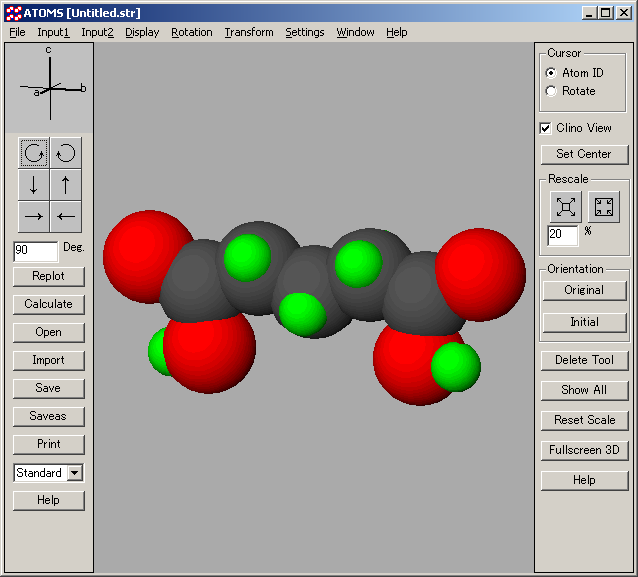This screenshot has width=638, height=577.
Task: Click the right arrow rotation button
Action: [x=34, y=216]
